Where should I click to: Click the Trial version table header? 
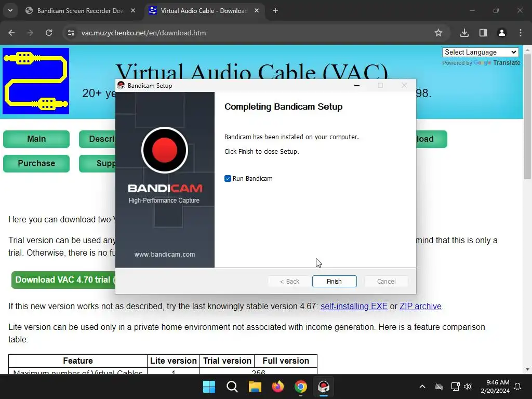[228, 361]
